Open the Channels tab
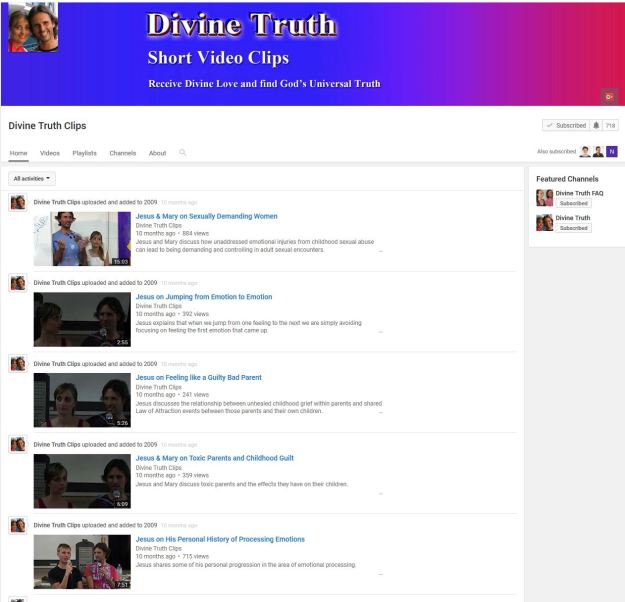 pyautogui.click(x=123, y=153)
